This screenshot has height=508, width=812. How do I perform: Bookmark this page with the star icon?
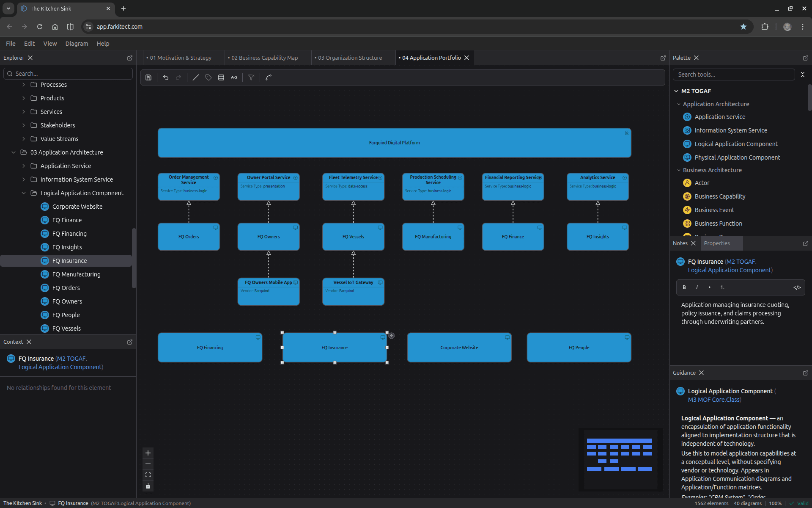(x=743, y=27)
